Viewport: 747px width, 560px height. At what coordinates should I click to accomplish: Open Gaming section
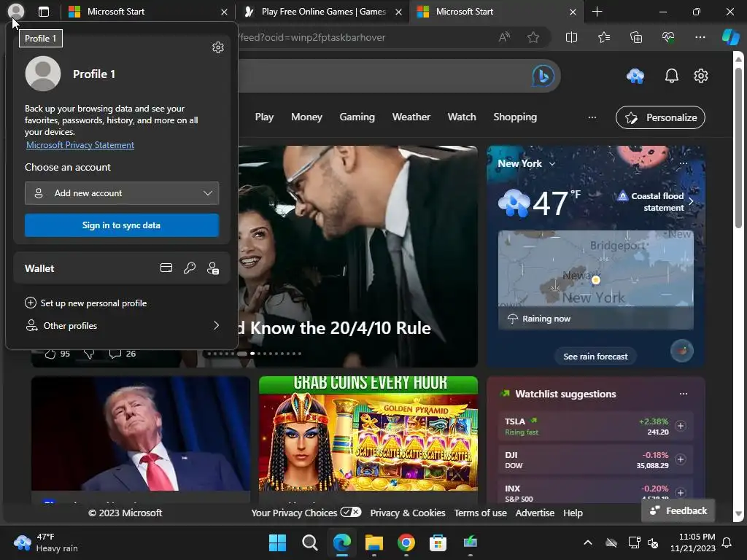coord(357,117)
